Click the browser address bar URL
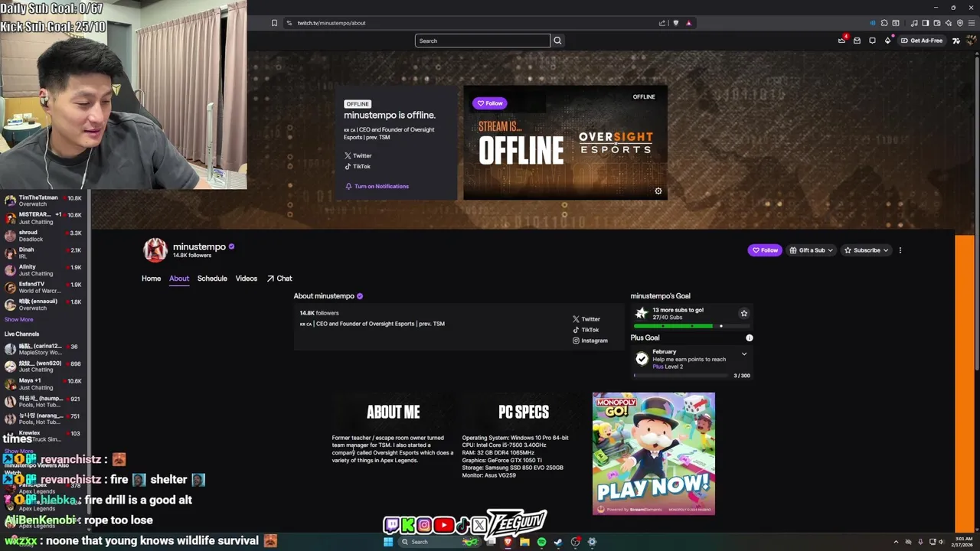Image resolution: width=980 pixels, height=551 pixels. (x=332, y=23)
